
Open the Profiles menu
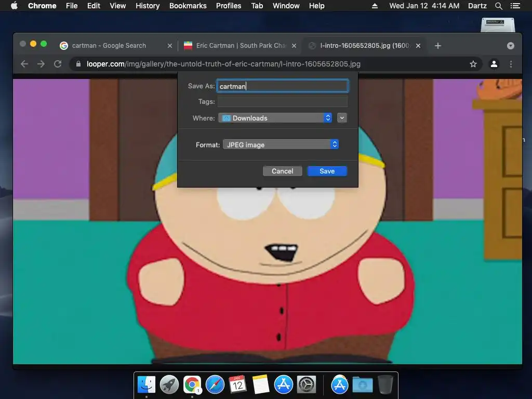229,6
